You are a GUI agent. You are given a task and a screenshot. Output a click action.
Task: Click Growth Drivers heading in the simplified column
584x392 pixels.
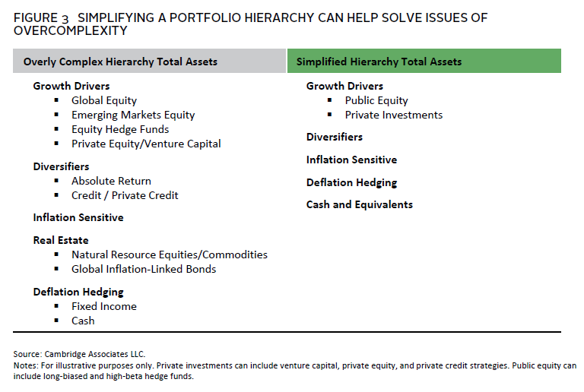tap(344, 86)
